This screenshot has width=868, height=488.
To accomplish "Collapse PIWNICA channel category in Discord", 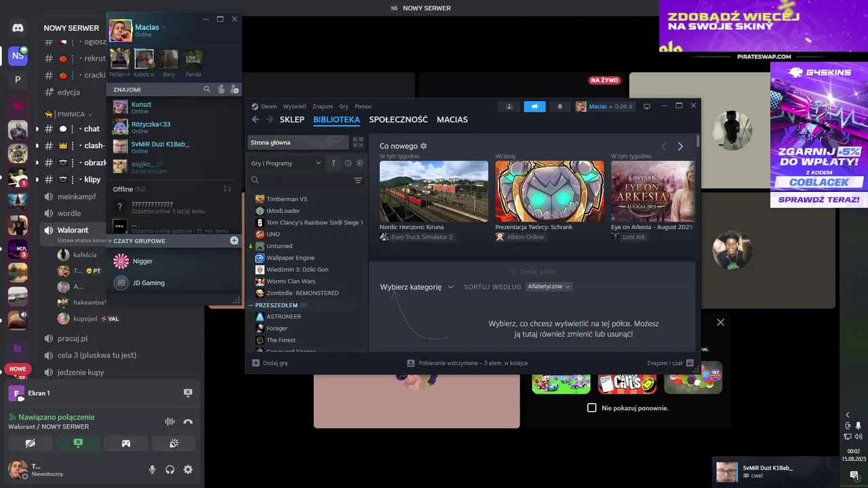I will [x=74, y=115].
